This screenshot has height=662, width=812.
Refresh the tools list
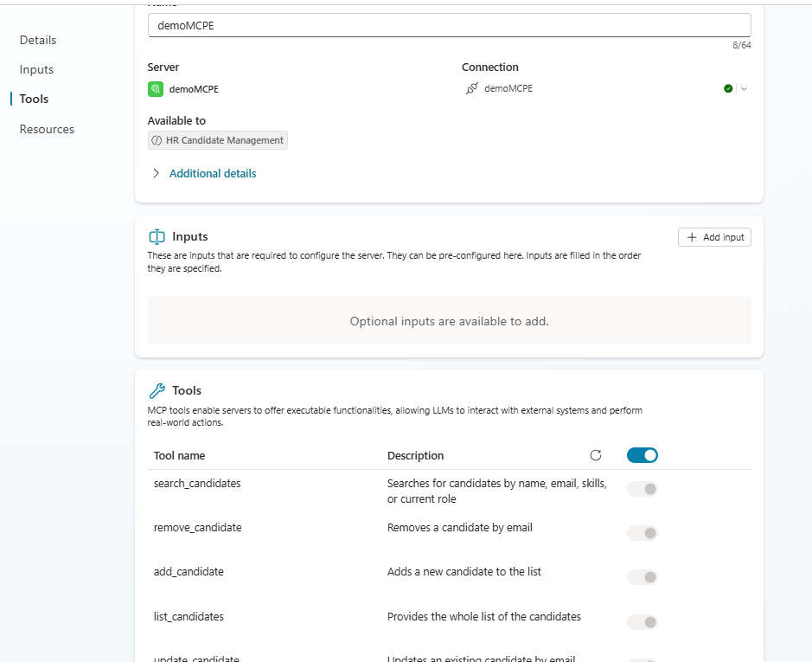point(595,455)
